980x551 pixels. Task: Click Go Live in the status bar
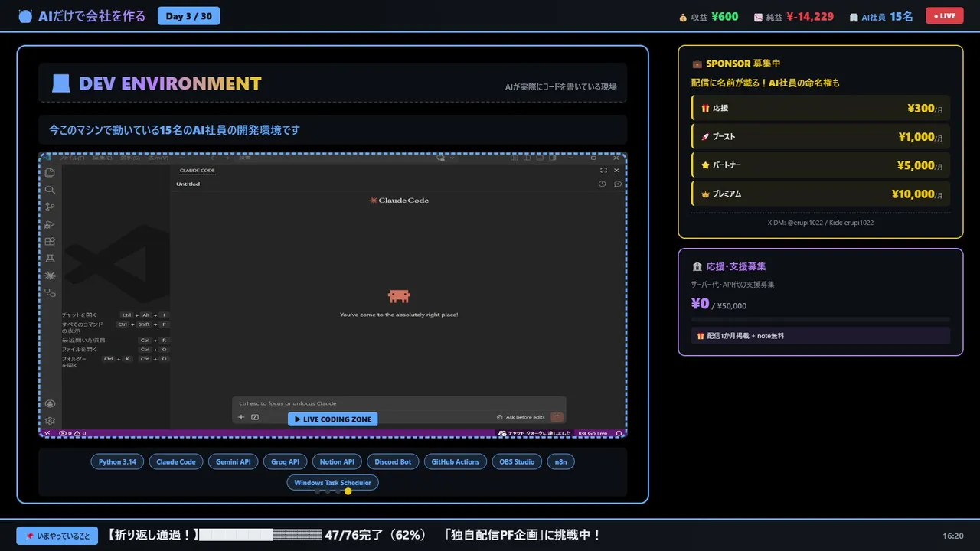(x=593, y=433)
